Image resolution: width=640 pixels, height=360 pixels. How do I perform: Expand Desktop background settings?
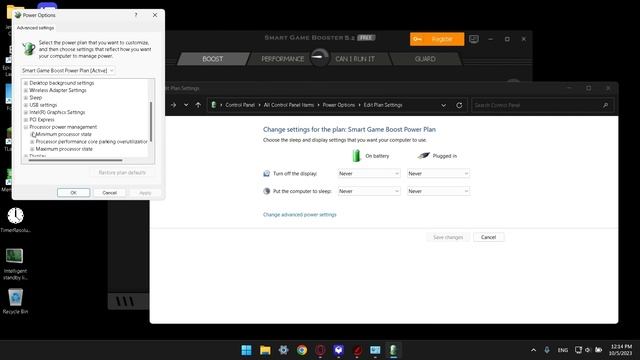(26, 83)
